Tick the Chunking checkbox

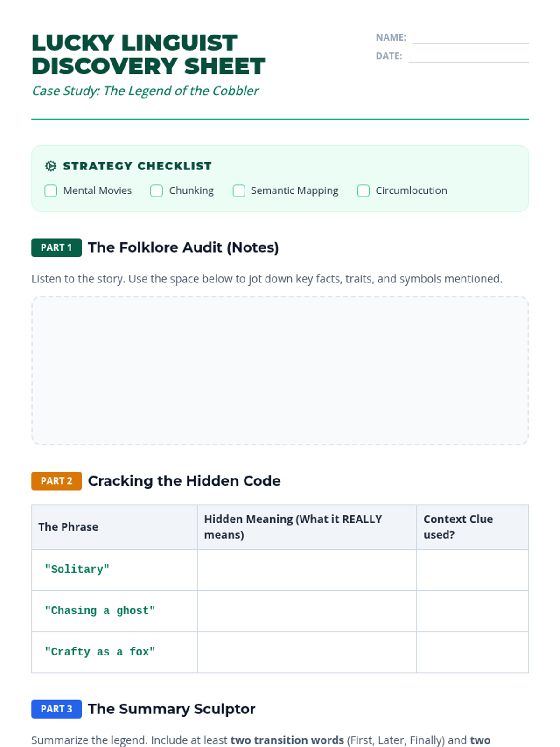(156, 190)
